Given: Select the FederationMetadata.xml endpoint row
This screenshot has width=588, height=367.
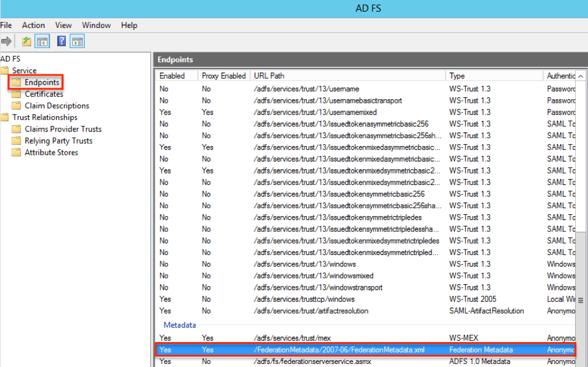Looking at the screenshot, I should (x=366, y=350).
